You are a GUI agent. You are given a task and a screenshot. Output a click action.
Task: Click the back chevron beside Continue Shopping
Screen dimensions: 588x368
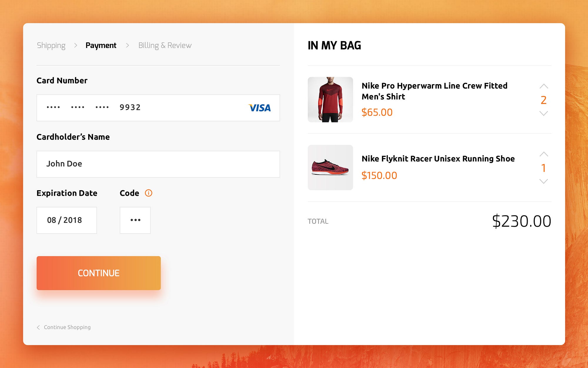pos(38,327)
